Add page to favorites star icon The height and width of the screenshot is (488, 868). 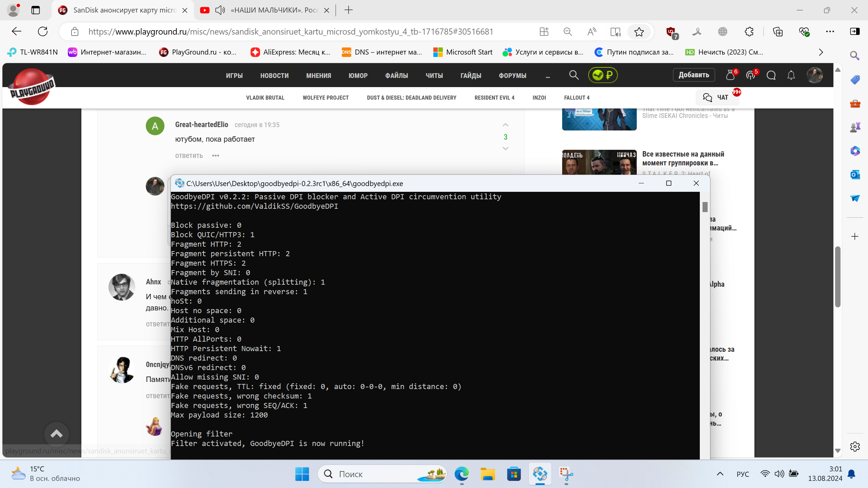(639, 32)
